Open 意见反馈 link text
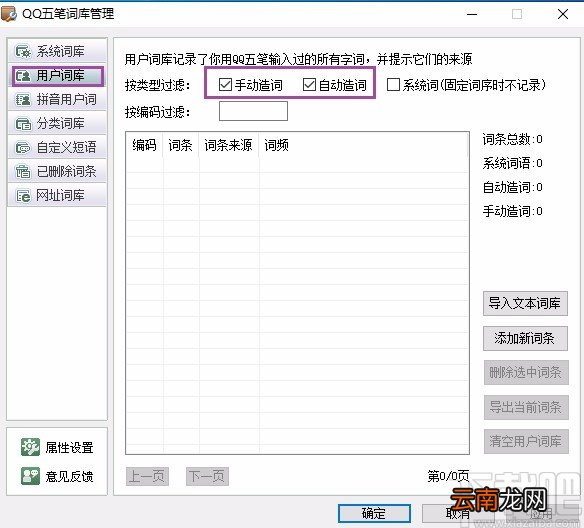Image resolution: width=584 pixels, height=528 pixels. pyautogui.click(x=69, y=477)
